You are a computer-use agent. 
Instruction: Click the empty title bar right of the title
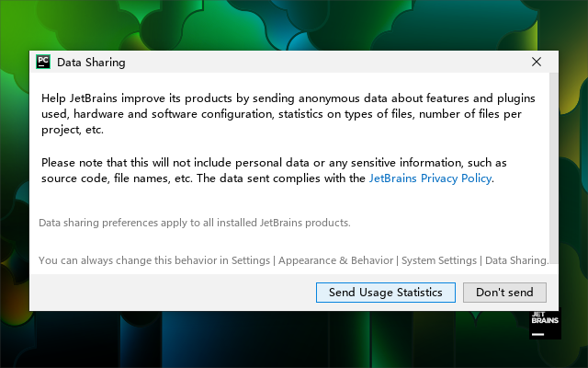(x=322, y=63)
